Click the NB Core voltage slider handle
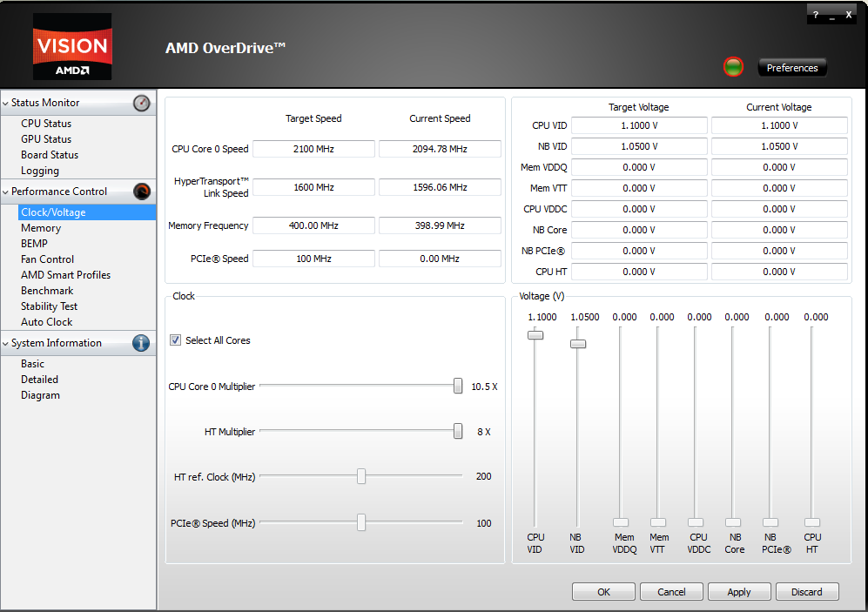 [733, 522]
